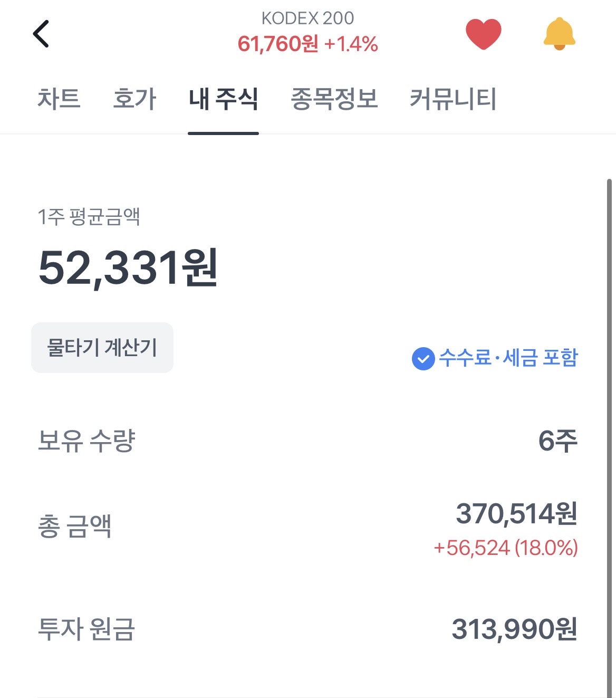This screenshot has width=616, height=698.
Task: Tap the KODEX 200 title
Action: [307, 18]
